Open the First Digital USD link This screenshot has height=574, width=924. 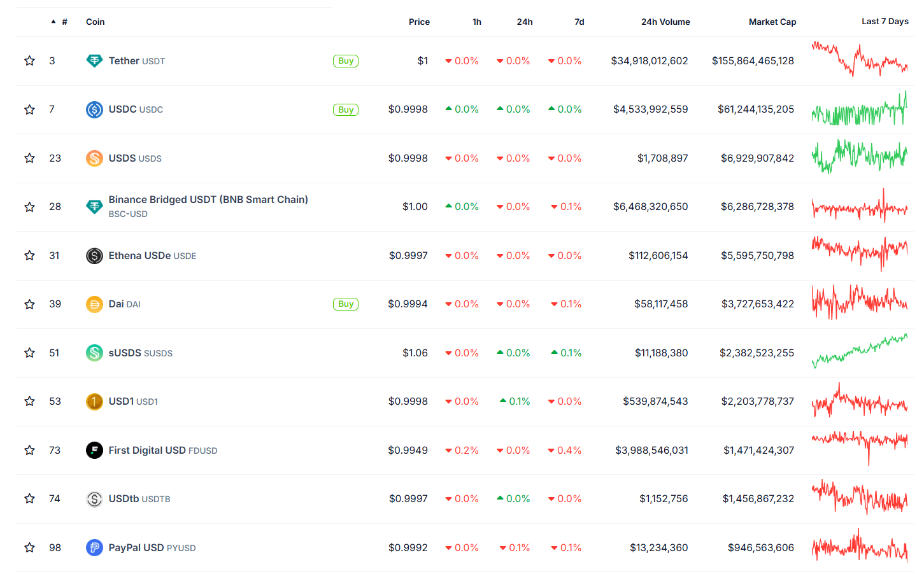pos(163,451)
